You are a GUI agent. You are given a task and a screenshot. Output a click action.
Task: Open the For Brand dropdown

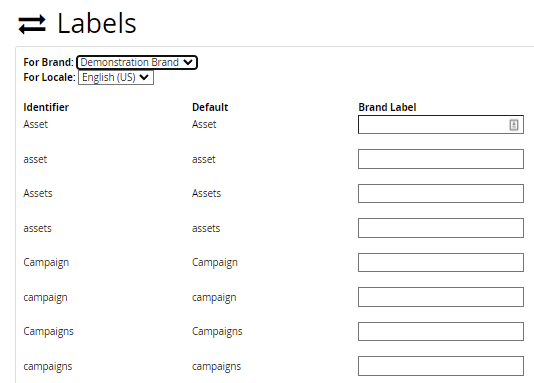[x=137, y=62]
